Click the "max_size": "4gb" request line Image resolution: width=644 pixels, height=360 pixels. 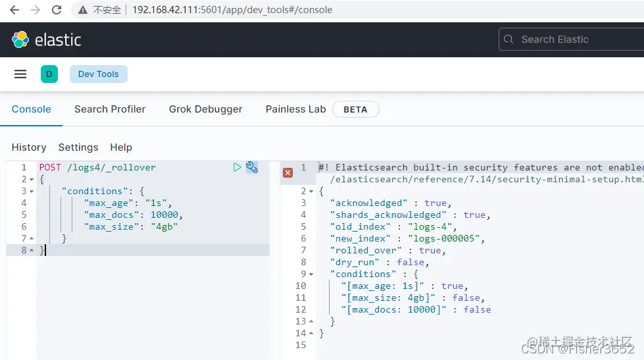click(131, 227)
